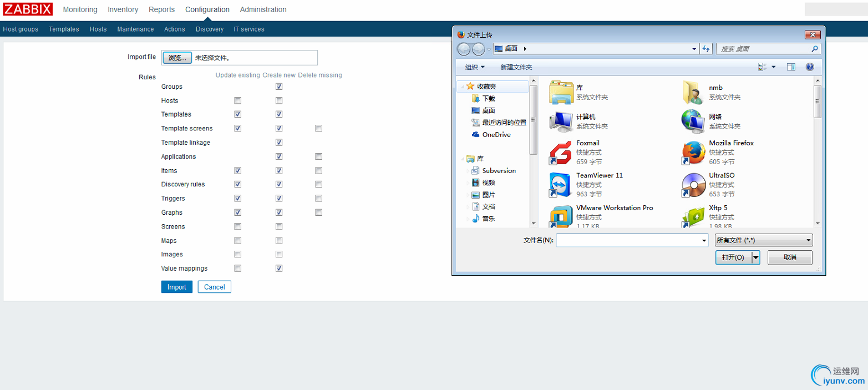Toggle Template linkage create new checkbox
Viewport: 868px width, 390px height.
pyautogui.click(x=279, y=143)
